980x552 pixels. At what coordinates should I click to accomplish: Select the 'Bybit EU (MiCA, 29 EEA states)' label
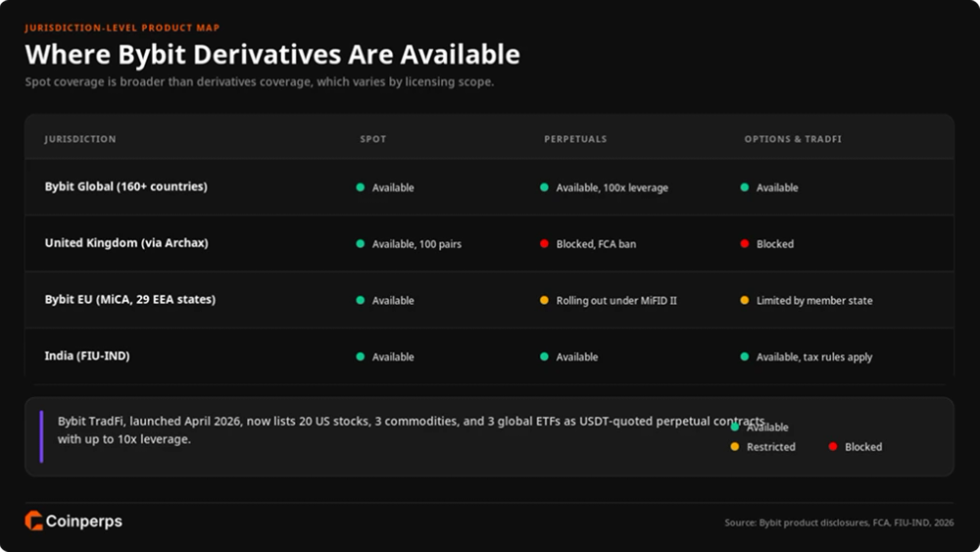pyautogui.click(x=130, y=299)
